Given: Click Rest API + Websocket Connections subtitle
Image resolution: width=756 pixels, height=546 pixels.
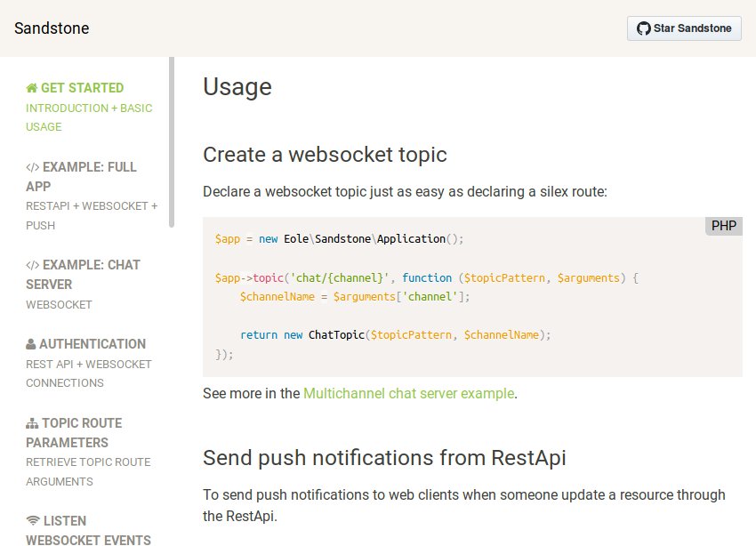Looking at the screenshot, I should point(89,373).
